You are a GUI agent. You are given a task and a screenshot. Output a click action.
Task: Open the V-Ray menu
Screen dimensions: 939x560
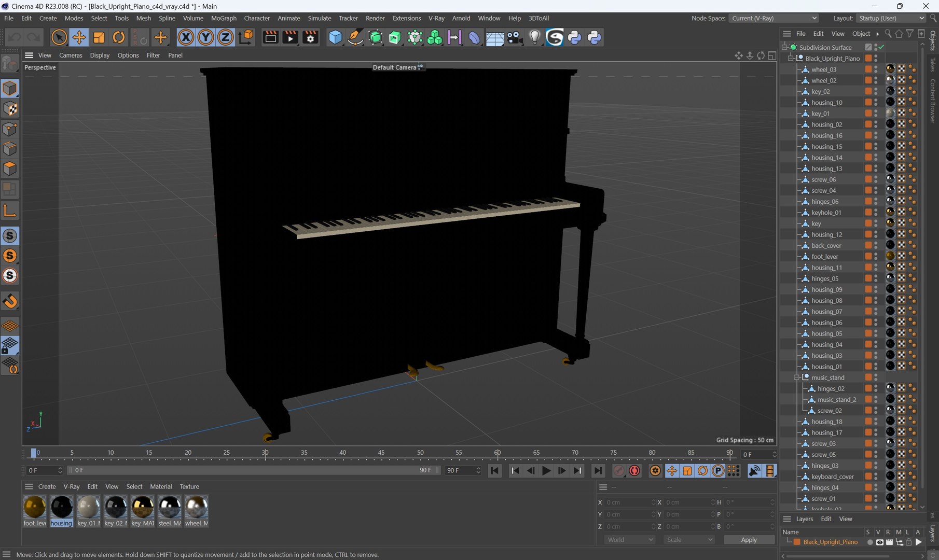tap(436, 18)
